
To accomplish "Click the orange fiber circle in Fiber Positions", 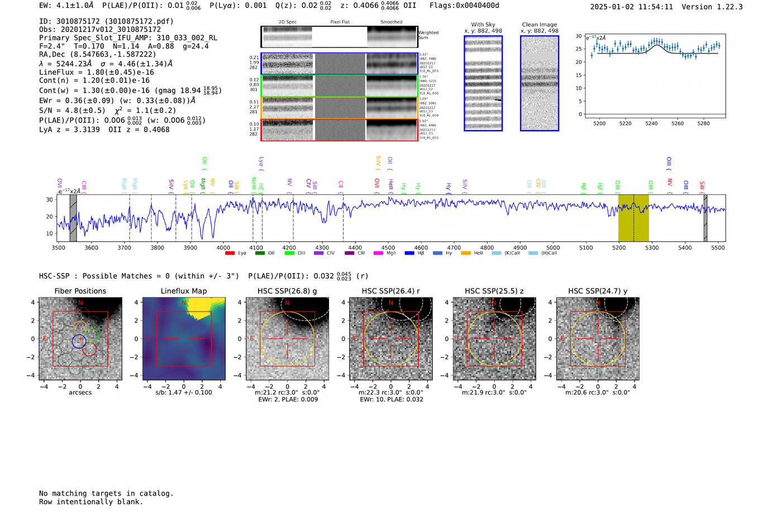I will 80,328.
